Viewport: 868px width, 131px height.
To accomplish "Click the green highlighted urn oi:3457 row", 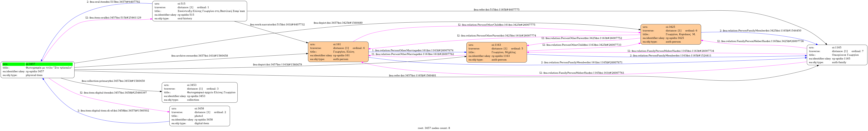I will point(37,64).
